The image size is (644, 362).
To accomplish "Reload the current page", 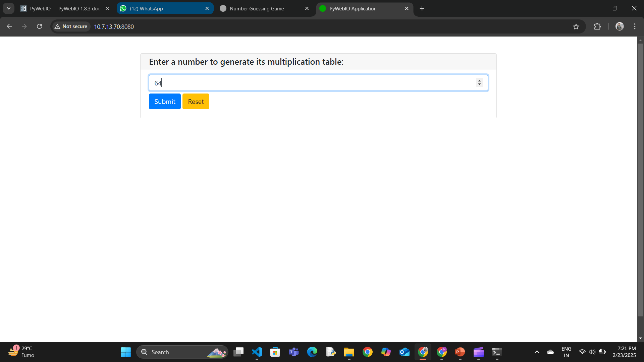I will [x=39, y=26].
